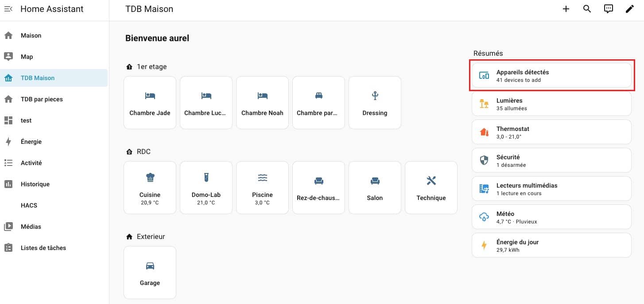
Task: Open search with the magnifier icon
Action: click(587, 9)
